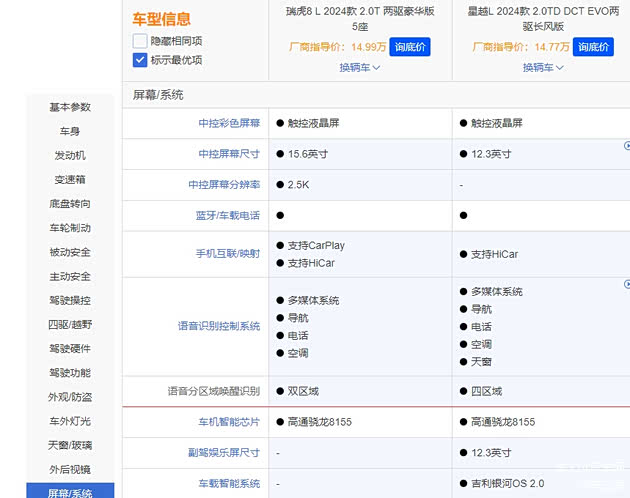Open the 车机智能芯片 parameter link

coord(229,422)
